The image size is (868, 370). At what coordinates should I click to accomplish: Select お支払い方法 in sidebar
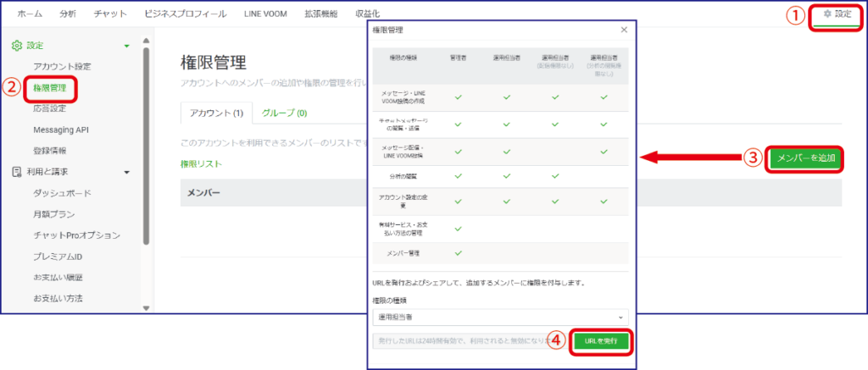[58, 298]
